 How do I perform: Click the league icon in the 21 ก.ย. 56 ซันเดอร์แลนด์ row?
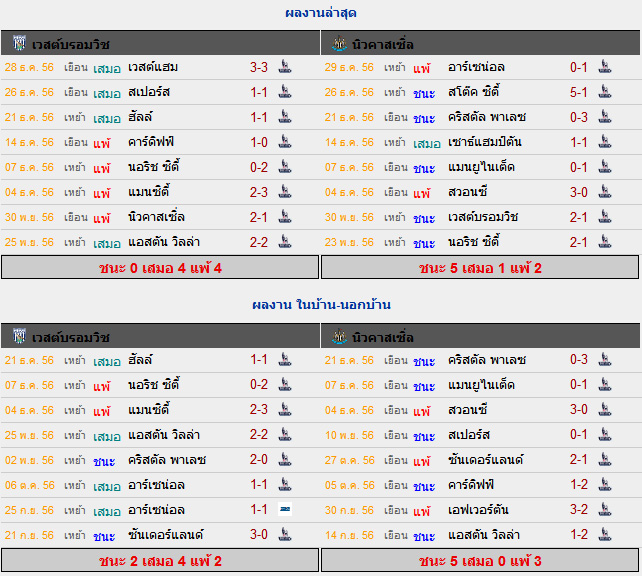[285, 534]
